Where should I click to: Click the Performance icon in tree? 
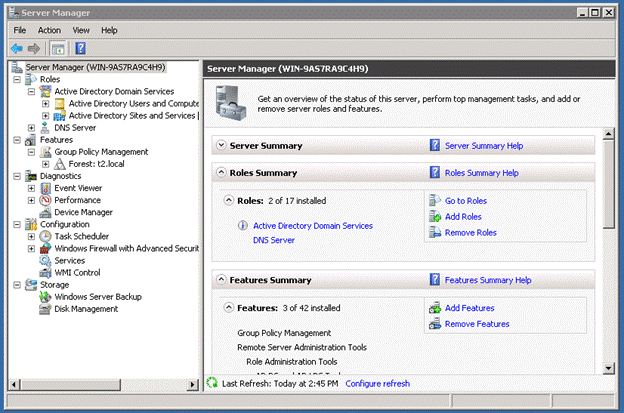pyautogui.click(x=45, y=200)
